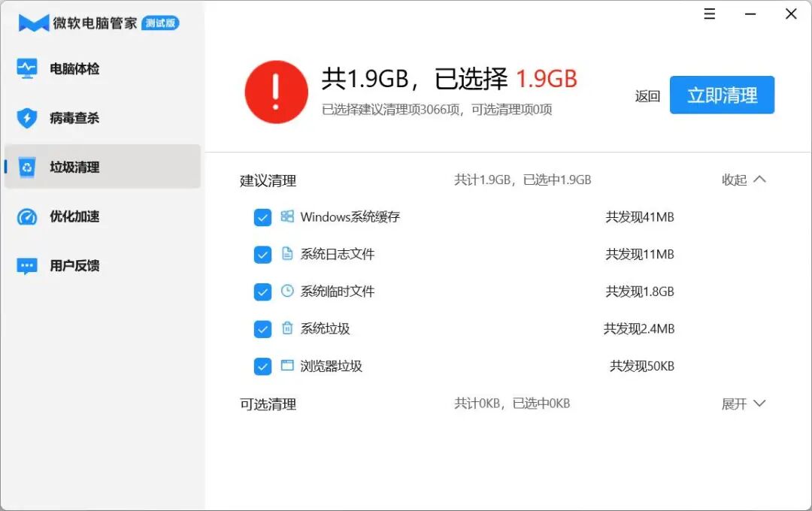This screenshot has width=812, height=511.
Task: Expand the 可选清理 section via 展开
Action: tap(744, 404)
